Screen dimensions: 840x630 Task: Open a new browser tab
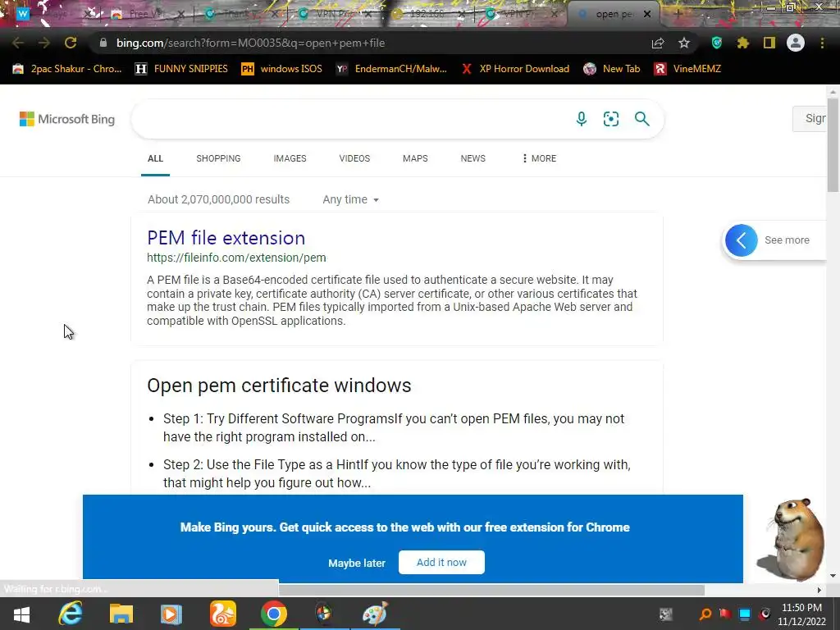tap(678, 14)
